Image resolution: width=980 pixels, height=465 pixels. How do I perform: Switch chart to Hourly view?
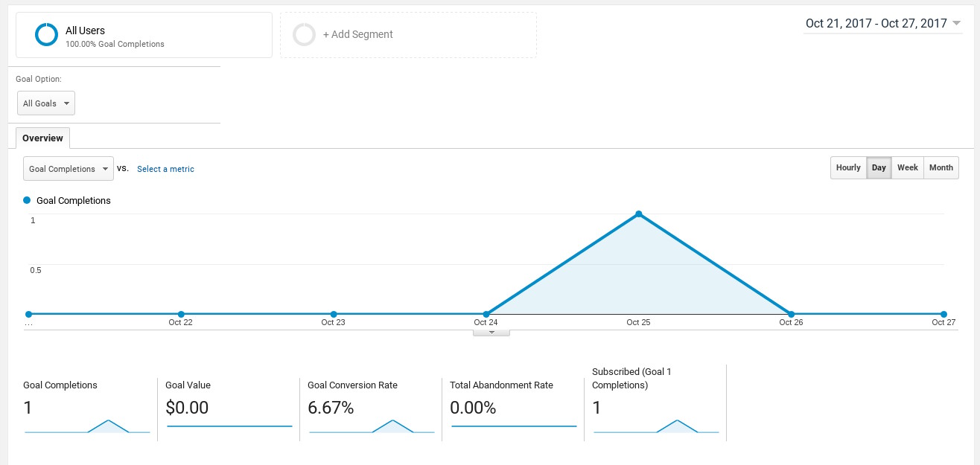point(848,167)
